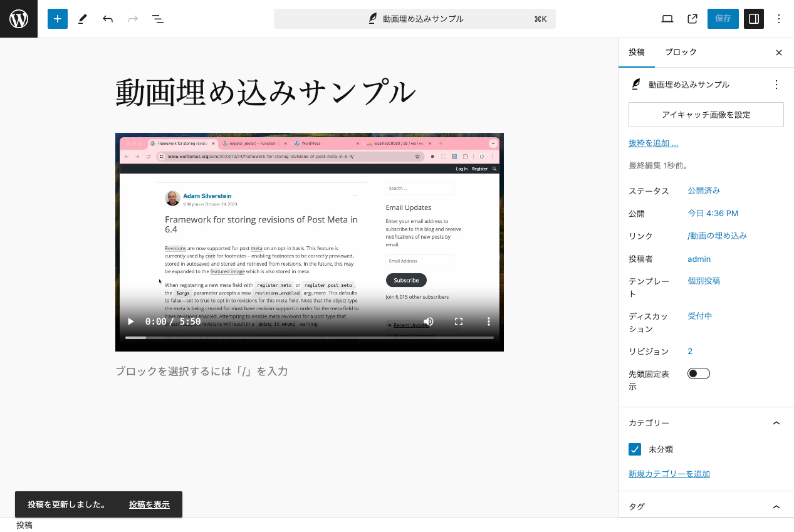Click the 最終編集 1秒前。 text
Image resolution: width=794 pixels, height=532 pixels.
tap(659, 166)
